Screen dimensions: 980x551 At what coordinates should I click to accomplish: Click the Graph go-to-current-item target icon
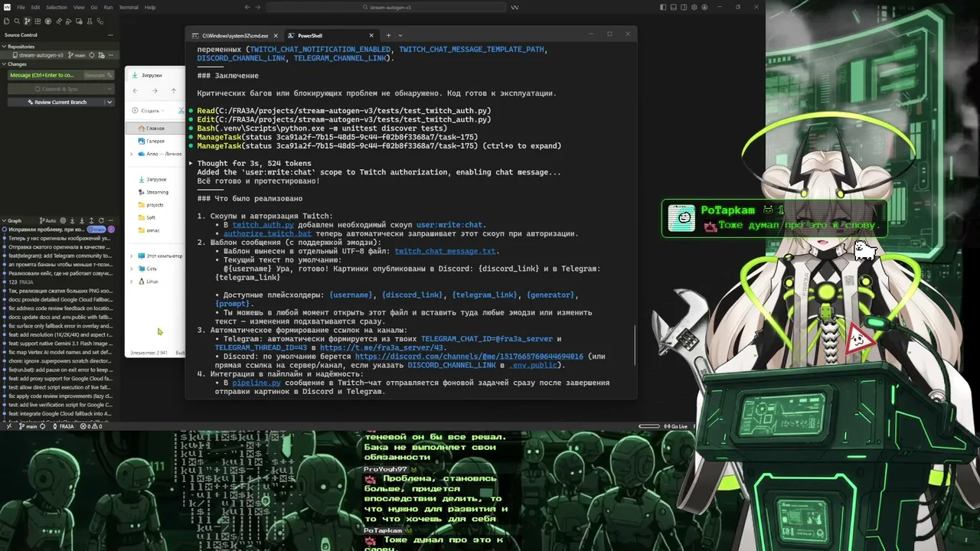[64, 220]
